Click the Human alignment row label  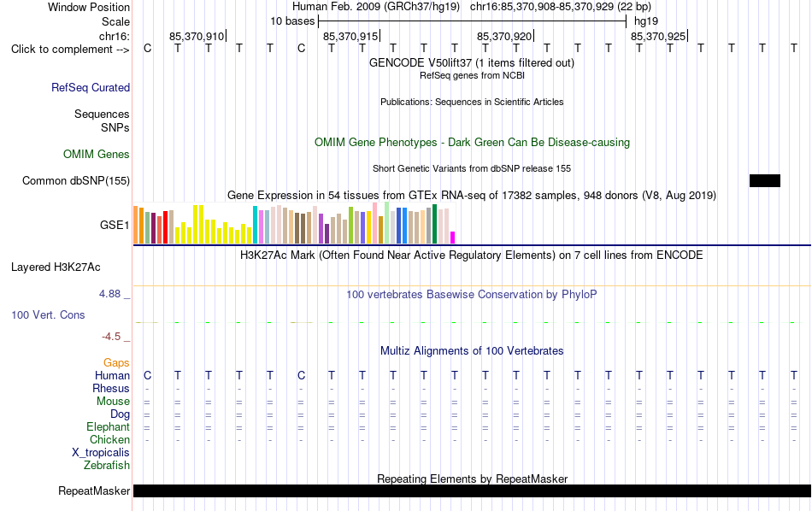[112, 375]
